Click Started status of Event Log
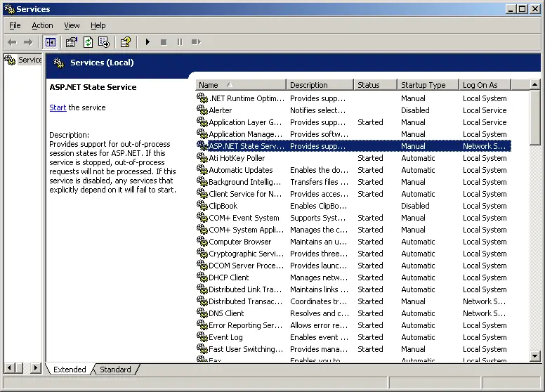 pos(370,337)
